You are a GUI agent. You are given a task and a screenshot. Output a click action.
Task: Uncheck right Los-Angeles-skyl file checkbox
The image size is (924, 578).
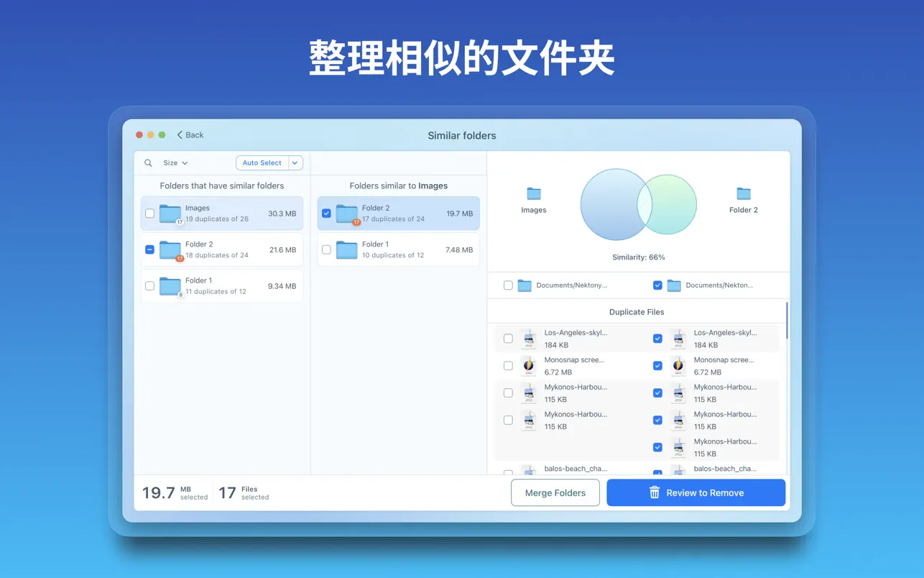[657, 339]
